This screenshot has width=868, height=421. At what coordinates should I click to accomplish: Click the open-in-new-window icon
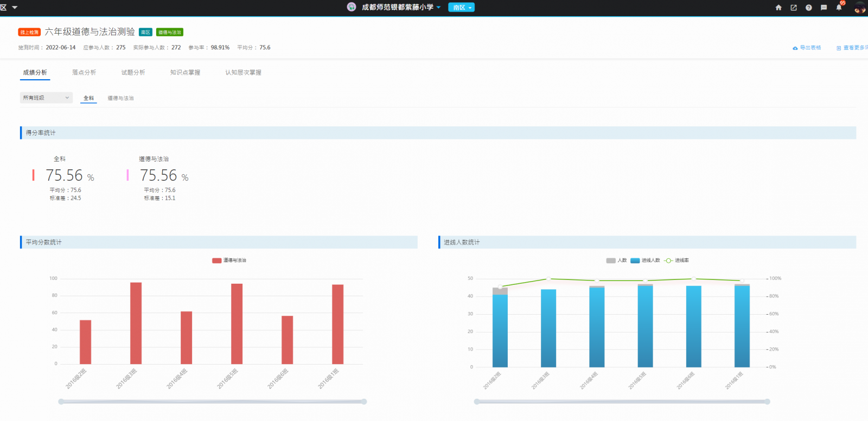[x=794, y=8]
